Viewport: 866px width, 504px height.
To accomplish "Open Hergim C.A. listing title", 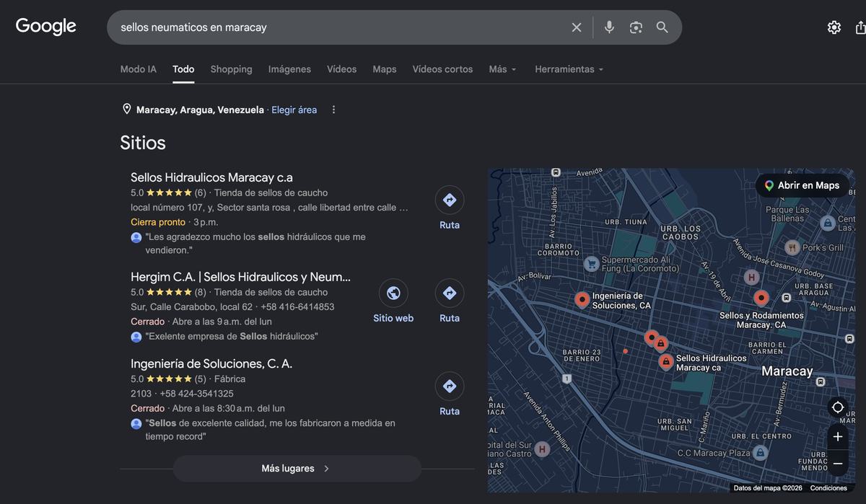I will (x=240, y=277).
